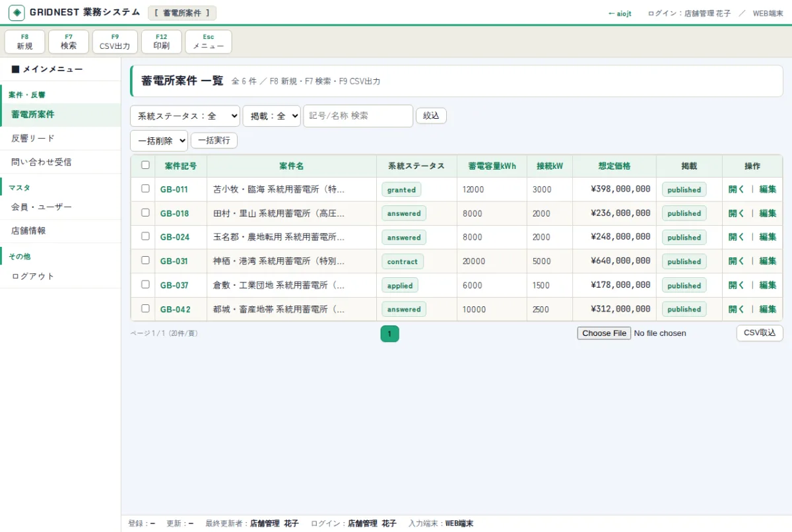Screen dimensions: 792x532
Task: Click the contract status badge for GB-031
Action: (403, 261)
